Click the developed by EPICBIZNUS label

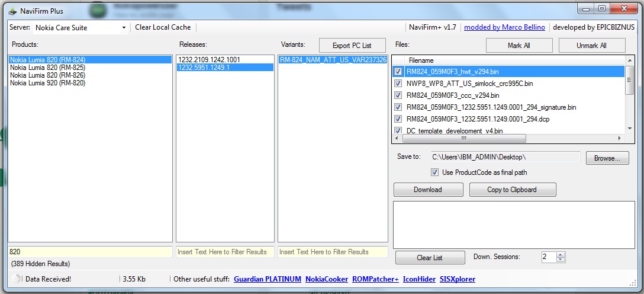[593, 27]
